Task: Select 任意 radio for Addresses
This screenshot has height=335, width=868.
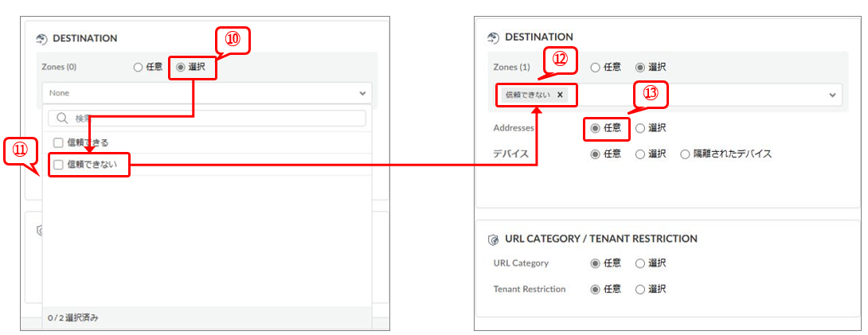Action: click(x=595, y=127)
